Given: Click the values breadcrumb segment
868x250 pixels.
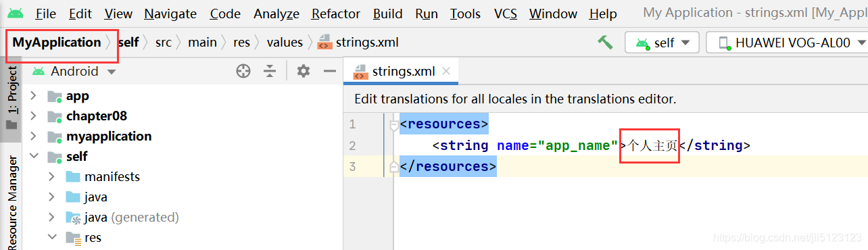Looking at the screenshot, I should [285, 42].
